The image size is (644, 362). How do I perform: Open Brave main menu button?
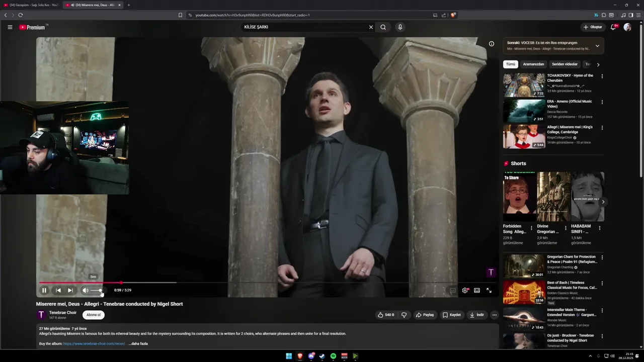[638, 15]
